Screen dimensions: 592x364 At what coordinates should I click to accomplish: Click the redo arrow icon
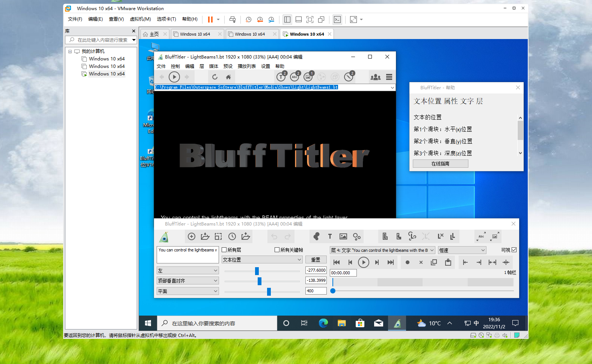click(x=288, y=236)
